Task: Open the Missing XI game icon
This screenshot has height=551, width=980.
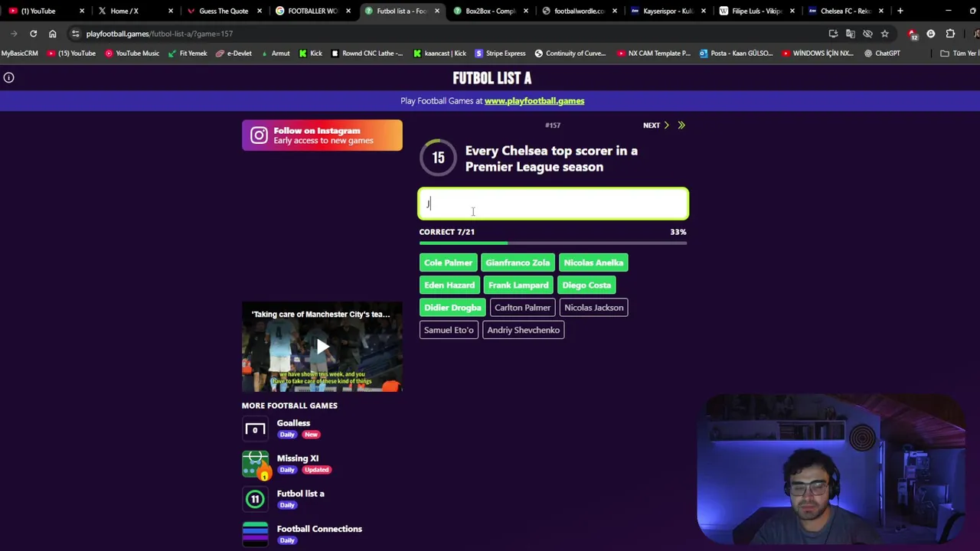Action: point(255,464)
